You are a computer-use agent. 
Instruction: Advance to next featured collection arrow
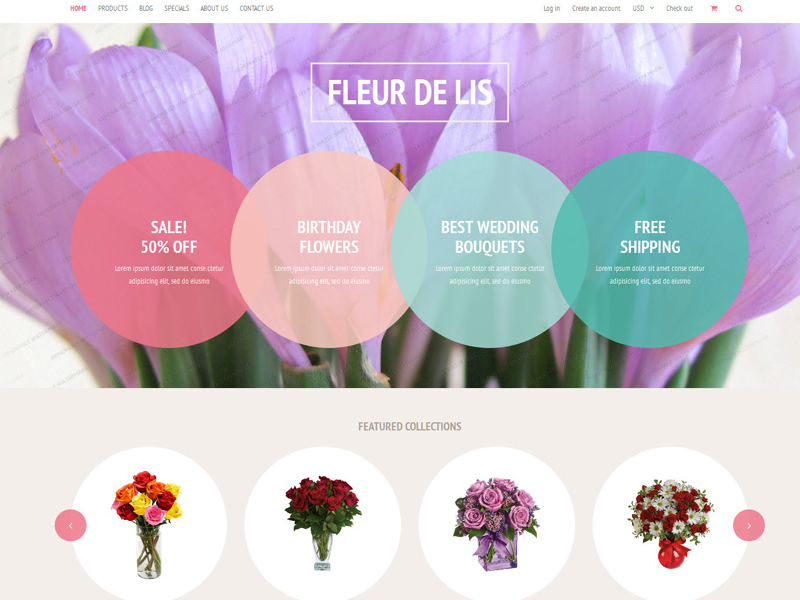click(x=748, y=525)
